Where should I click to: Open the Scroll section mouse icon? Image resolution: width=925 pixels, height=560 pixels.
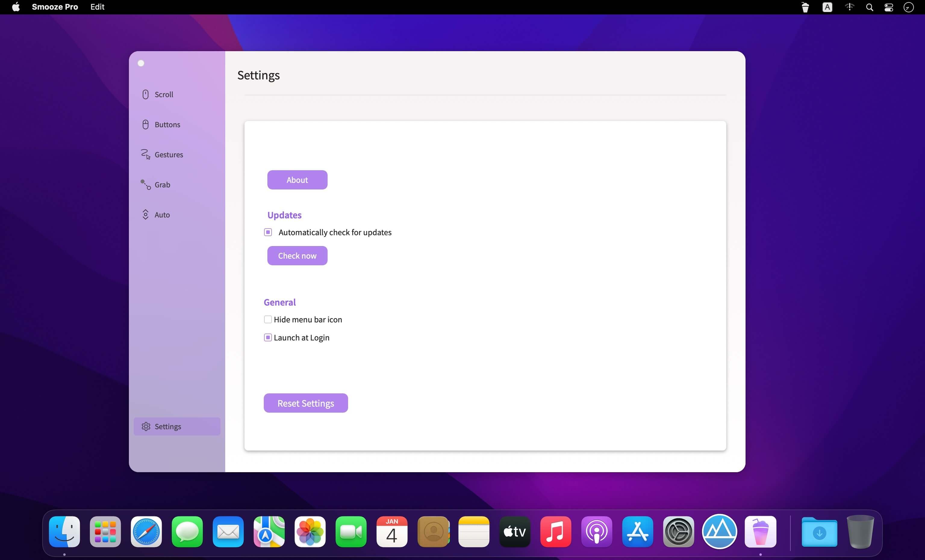click(x=145, y=94)
